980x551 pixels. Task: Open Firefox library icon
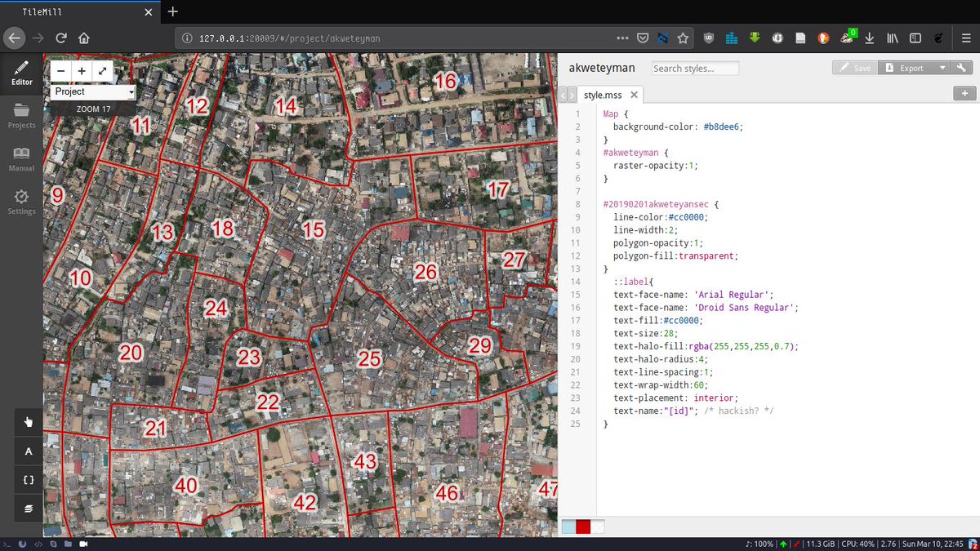pyautogui.click(x=893, y=38)
